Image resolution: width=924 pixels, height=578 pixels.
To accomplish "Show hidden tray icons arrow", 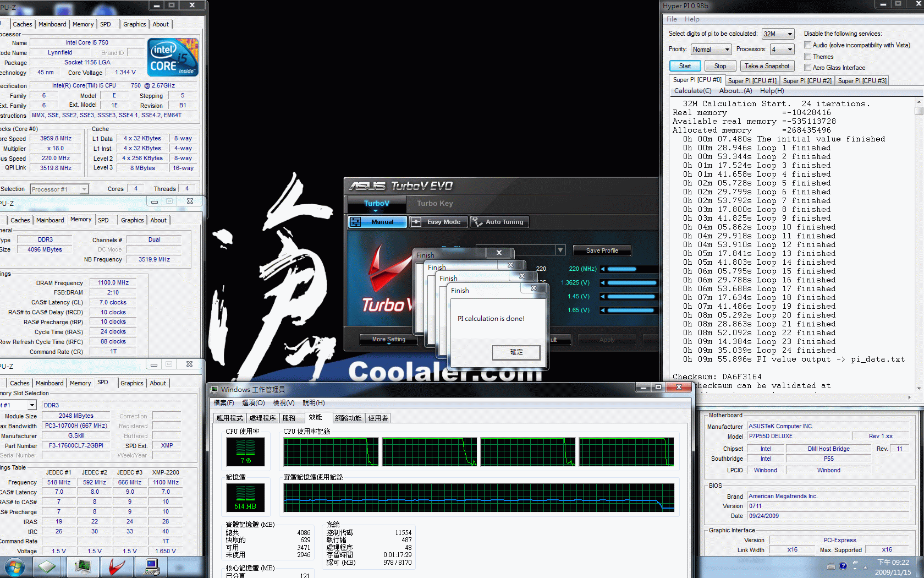I will 865,567.
